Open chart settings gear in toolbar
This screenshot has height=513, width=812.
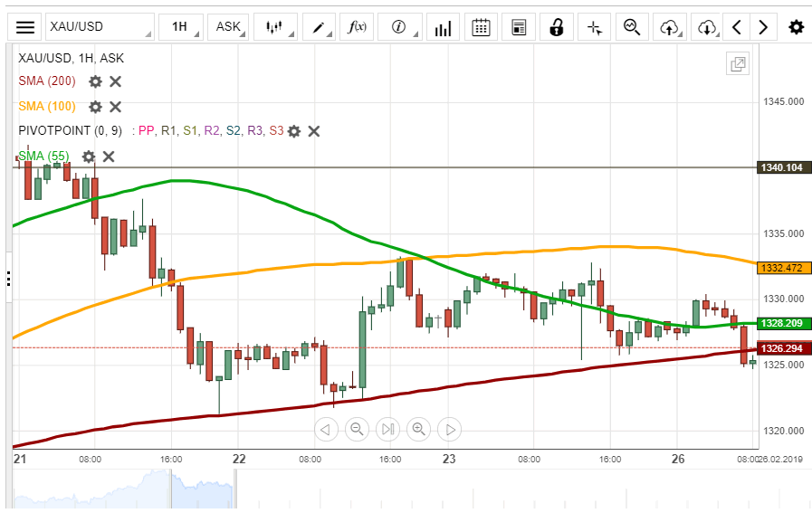(796, 27)
